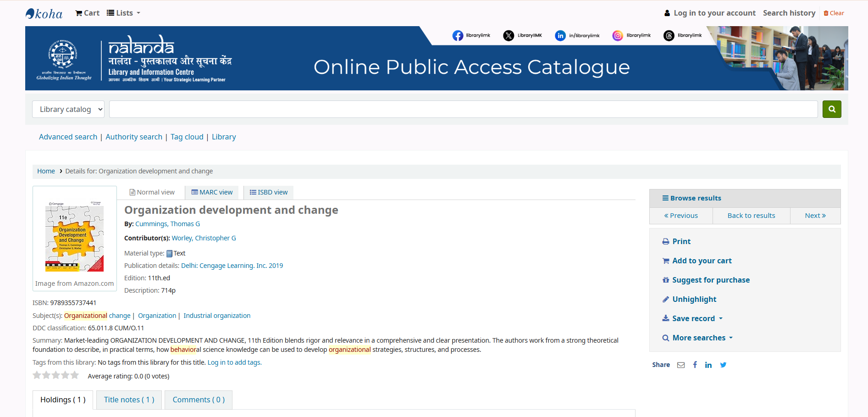Screen dimensions: 868x417
Task: Click Unhighlight to toggle term highlighting
Action: (694, 299)
